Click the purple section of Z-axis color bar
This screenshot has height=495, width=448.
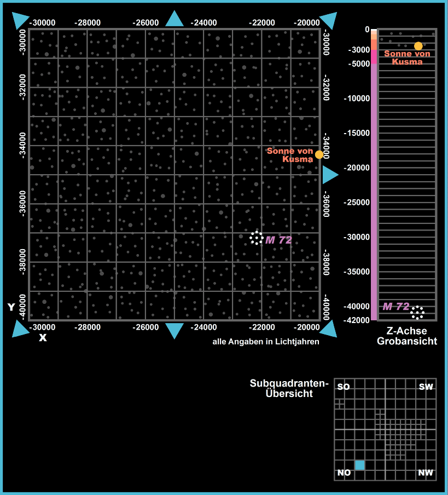point(374,192)
